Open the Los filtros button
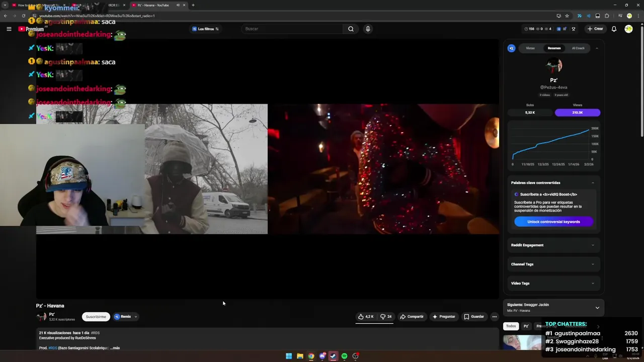 click(205, 29)
